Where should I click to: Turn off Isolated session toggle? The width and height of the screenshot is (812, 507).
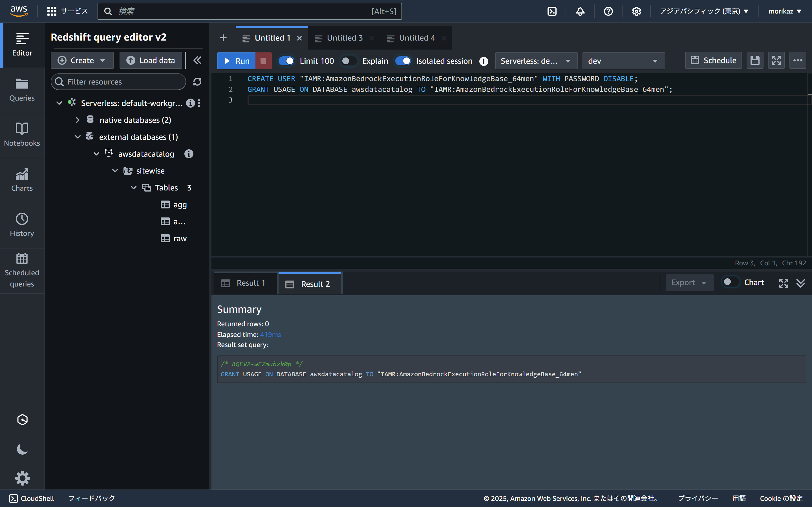point(403,61)
